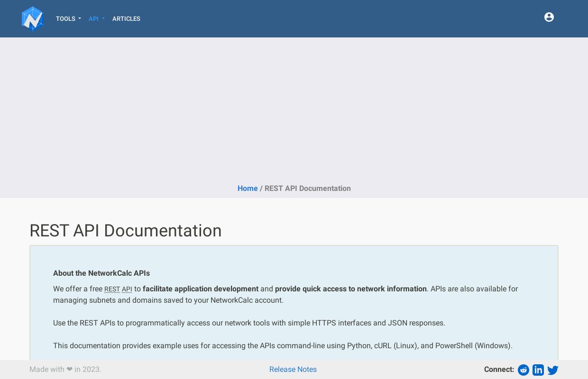Visit the Reddit icon in footer
The image size is (588, 379).
(524, 370)
